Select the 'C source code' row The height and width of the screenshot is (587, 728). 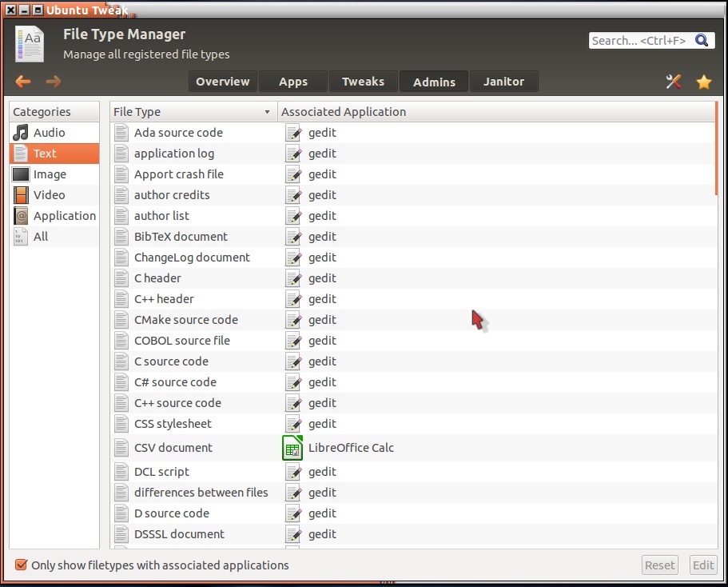413,361
